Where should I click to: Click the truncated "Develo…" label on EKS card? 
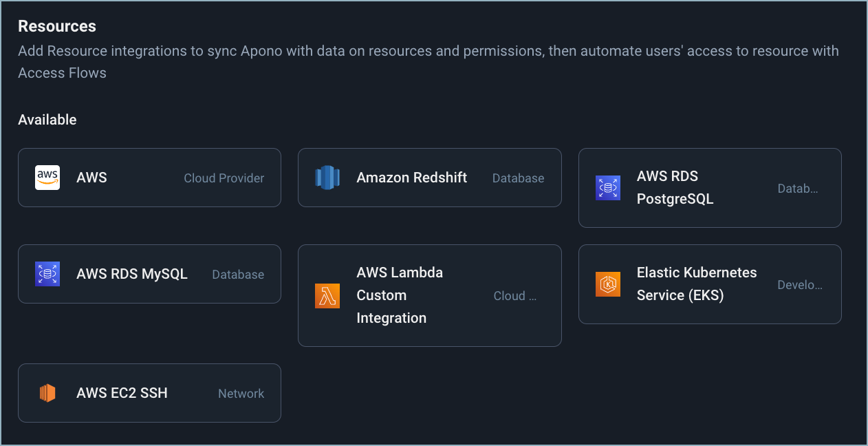tap(800, 285)
